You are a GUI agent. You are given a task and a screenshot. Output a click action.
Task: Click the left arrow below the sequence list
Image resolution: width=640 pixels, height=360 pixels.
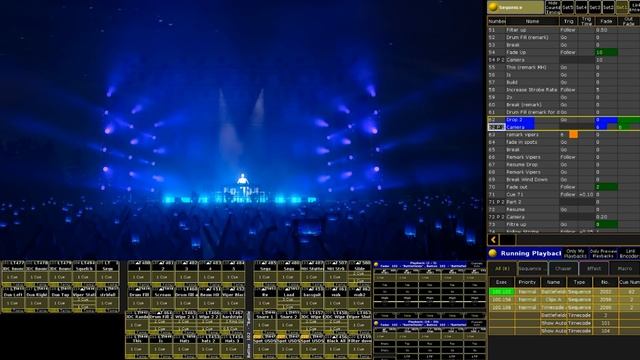click(493, 240)
